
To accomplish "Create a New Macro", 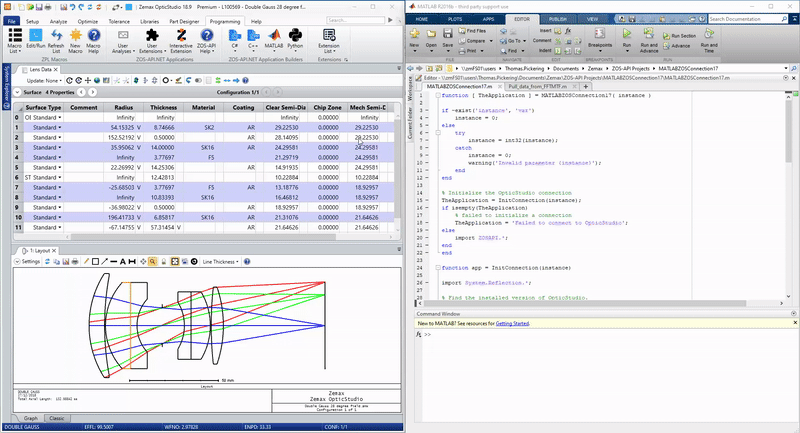I will [x=76, y=41].
